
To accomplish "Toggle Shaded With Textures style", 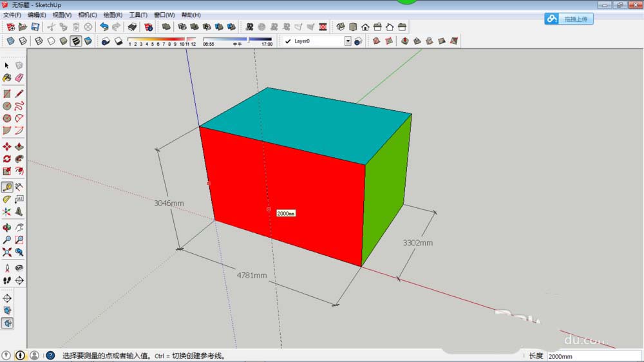I will [x=76, y=41].
